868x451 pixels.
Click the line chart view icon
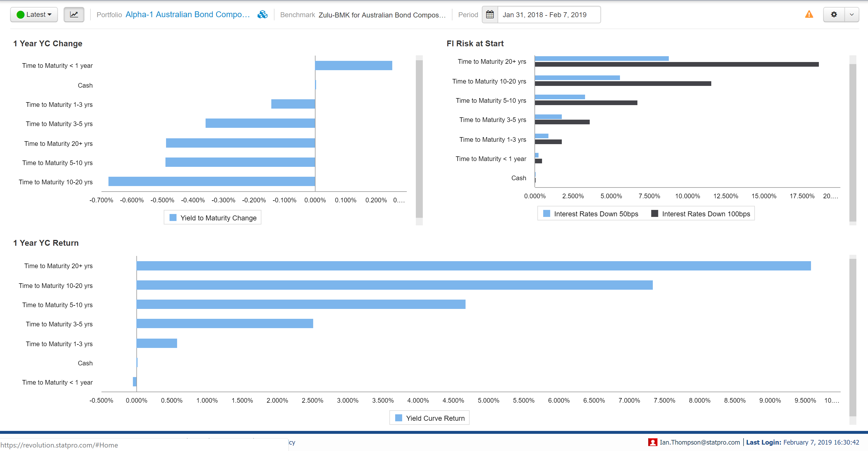click(x=74, y=15)
